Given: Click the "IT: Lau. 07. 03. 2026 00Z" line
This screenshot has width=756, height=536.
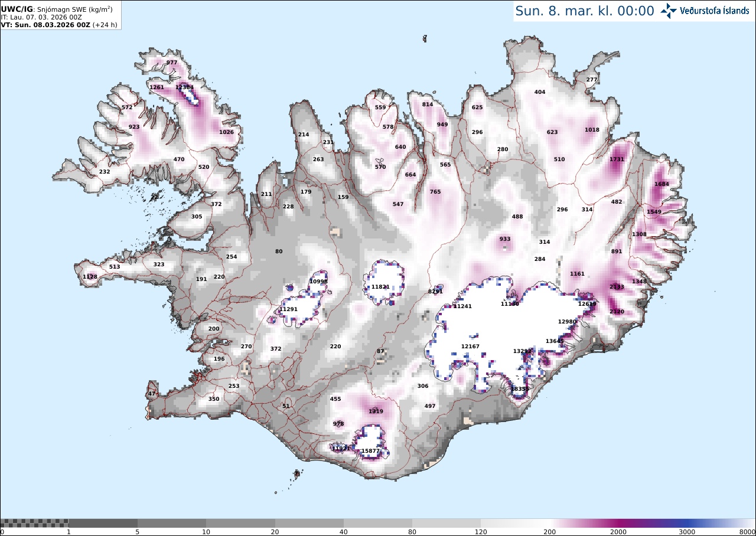Looking at the screenshot, I should 41,18.
